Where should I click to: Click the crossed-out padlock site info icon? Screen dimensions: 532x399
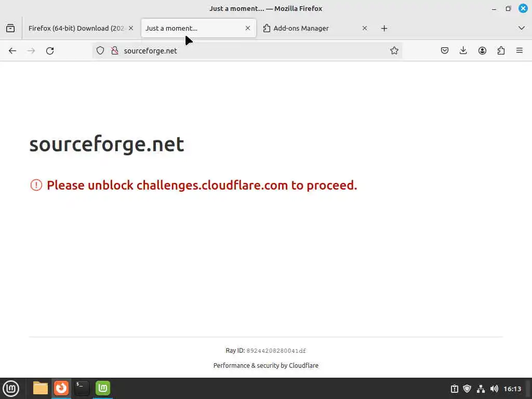point(115,50)
